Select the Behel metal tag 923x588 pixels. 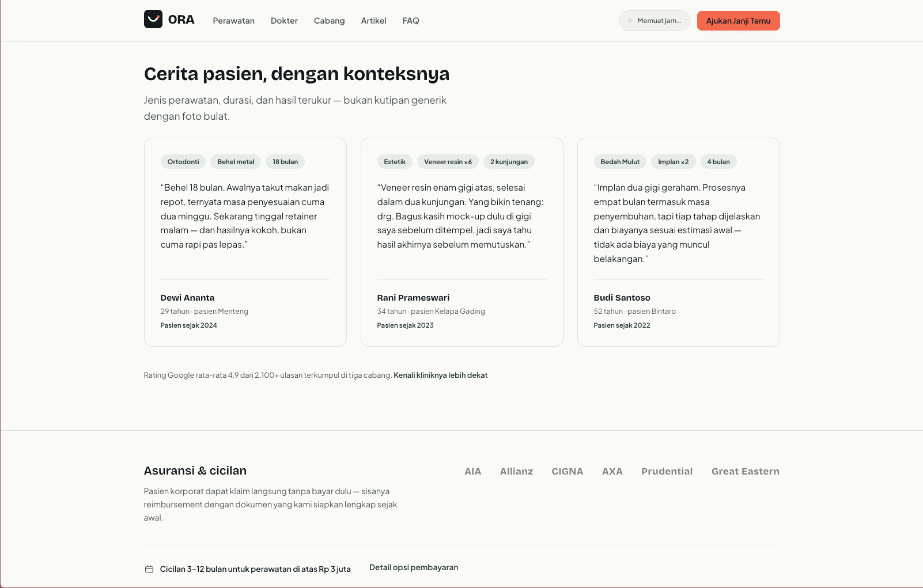click(236, 162)
